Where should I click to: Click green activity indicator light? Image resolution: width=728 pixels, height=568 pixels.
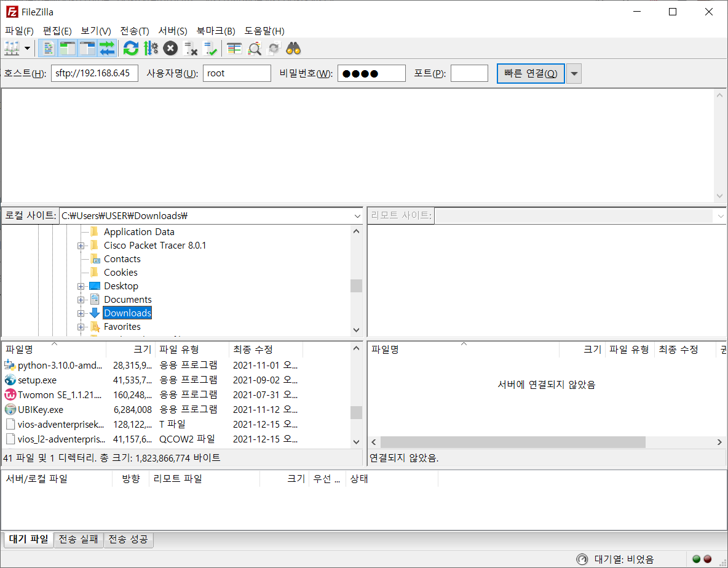click(697, 559)
